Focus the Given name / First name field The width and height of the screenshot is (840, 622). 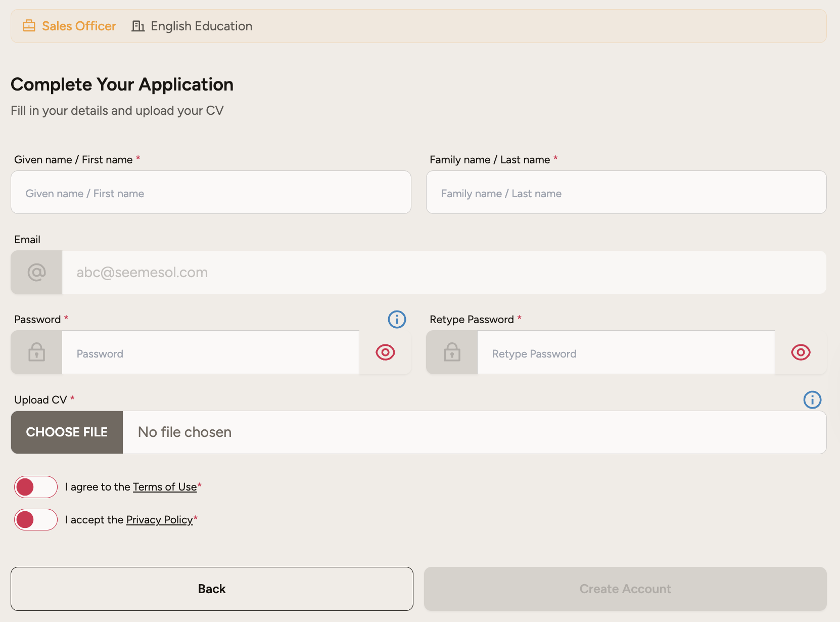211,193
